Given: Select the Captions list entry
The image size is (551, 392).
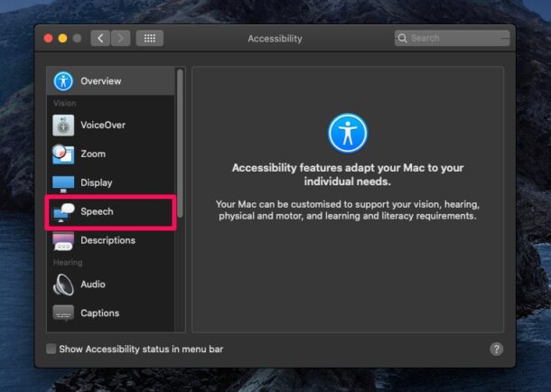Looking at the screenshot, I should click(110, 313).
